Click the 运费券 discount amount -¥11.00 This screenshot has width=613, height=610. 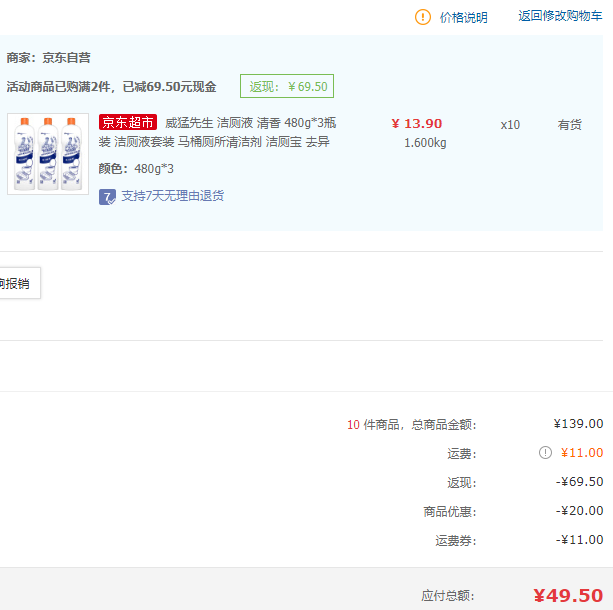580,540
